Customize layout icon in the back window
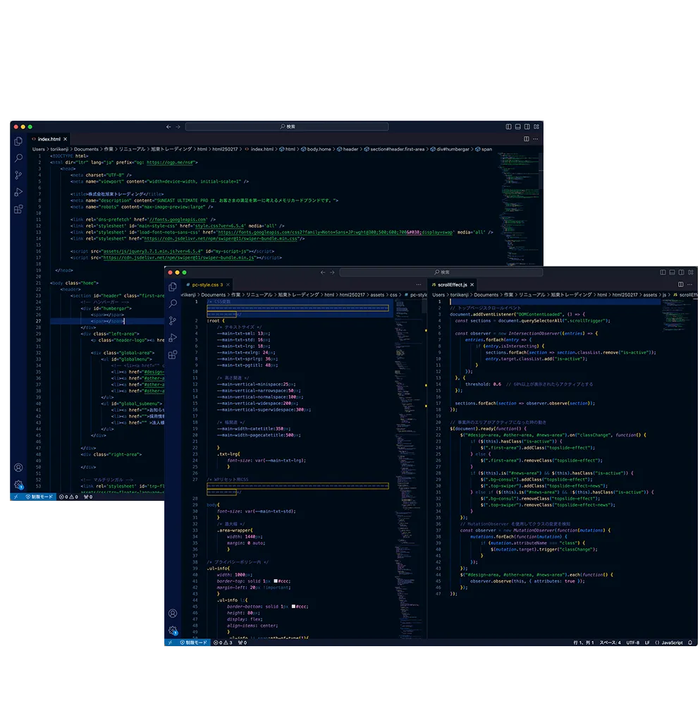The image size is (700, 728). tap(536, 127)
